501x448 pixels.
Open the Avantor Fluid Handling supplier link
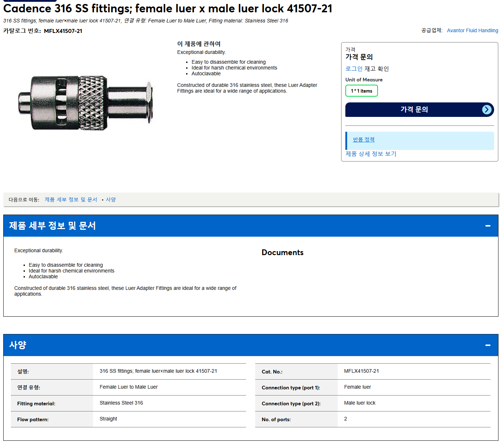(472, 30)
